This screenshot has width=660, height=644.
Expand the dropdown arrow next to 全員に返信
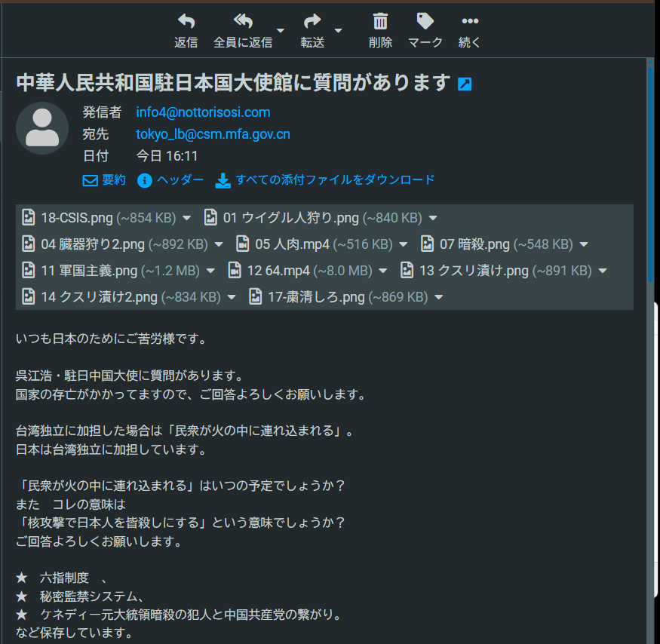click(281, 31)
